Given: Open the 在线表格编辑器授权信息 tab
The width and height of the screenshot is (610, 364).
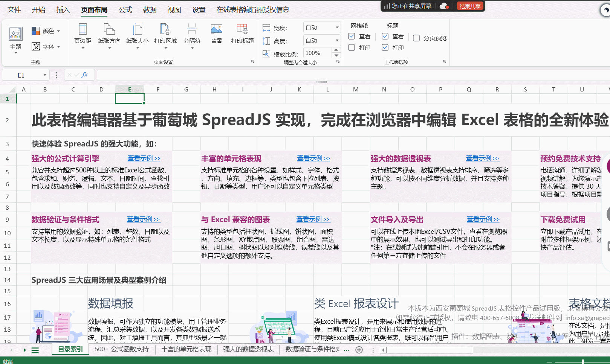Looking at the screenshot, I should [x=253, y=10].
